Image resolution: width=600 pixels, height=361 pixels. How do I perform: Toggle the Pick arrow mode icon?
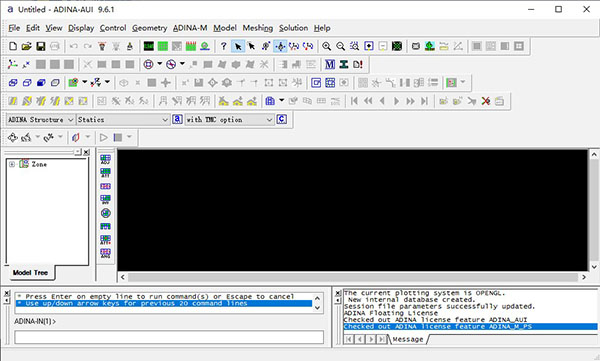point(238,46)
